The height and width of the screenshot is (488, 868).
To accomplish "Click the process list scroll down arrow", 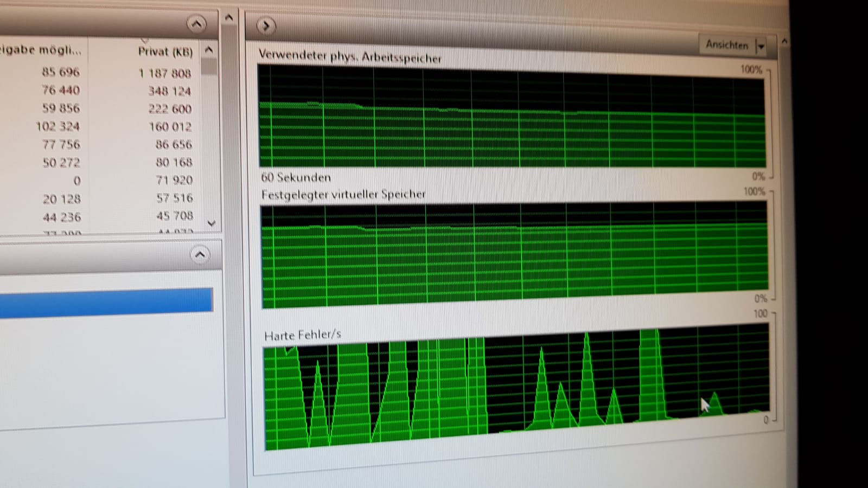I will point(212,223).
